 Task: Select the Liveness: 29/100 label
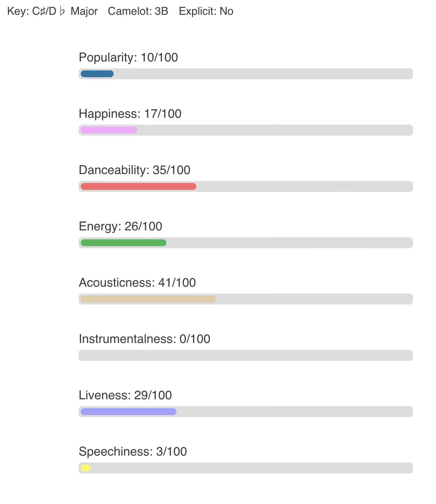click(x=125, y=395)
